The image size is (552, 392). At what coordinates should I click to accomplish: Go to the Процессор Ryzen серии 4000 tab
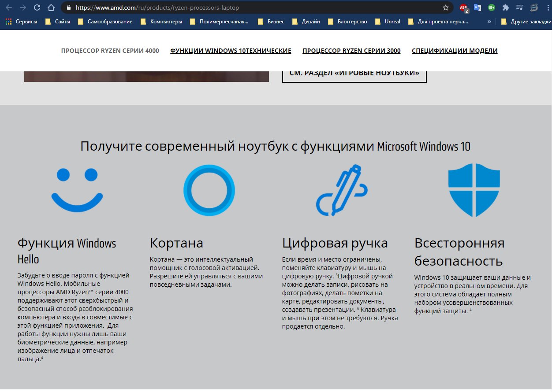110,51
